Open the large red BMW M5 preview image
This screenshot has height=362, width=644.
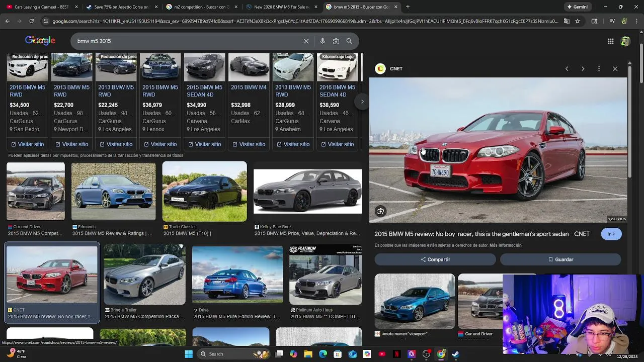pos(498,150)
